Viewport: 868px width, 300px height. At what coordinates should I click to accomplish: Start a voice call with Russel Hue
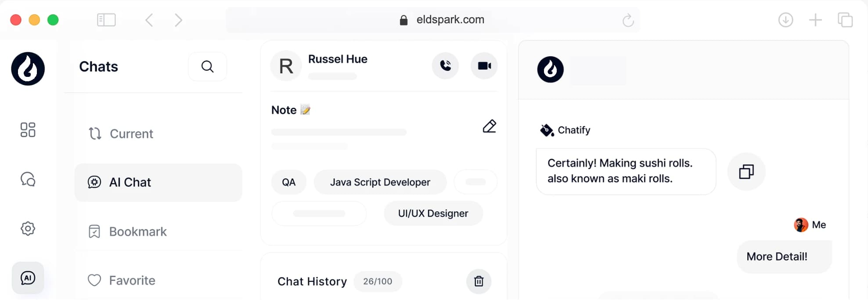coord(445,65)
